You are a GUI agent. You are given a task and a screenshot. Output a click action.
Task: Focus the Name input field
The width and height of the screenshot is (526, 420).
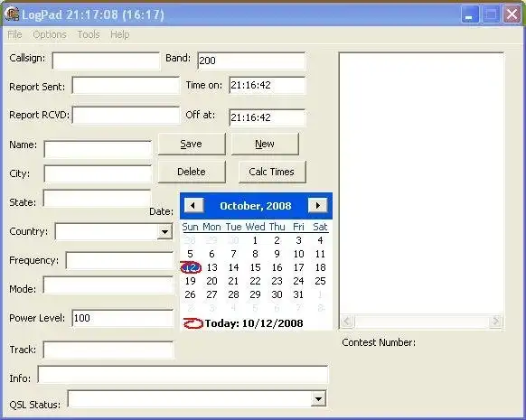98,149
